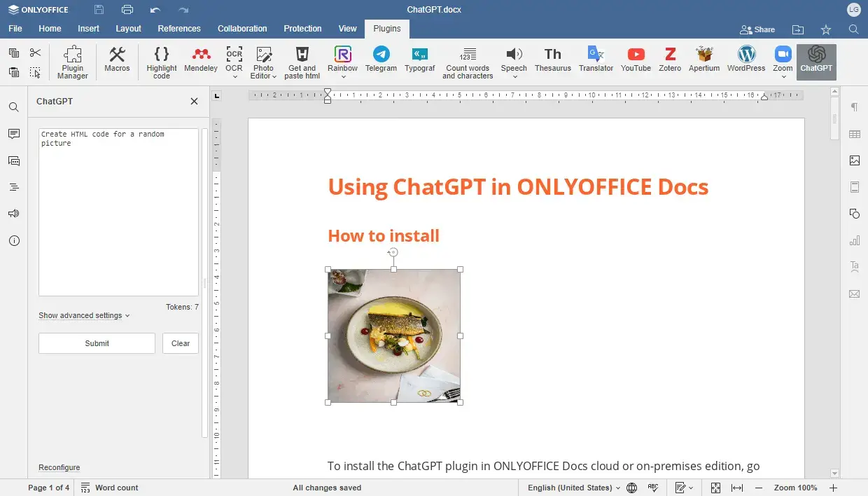Cut selection with the scissors icon
868x496 pixels.
35,53
